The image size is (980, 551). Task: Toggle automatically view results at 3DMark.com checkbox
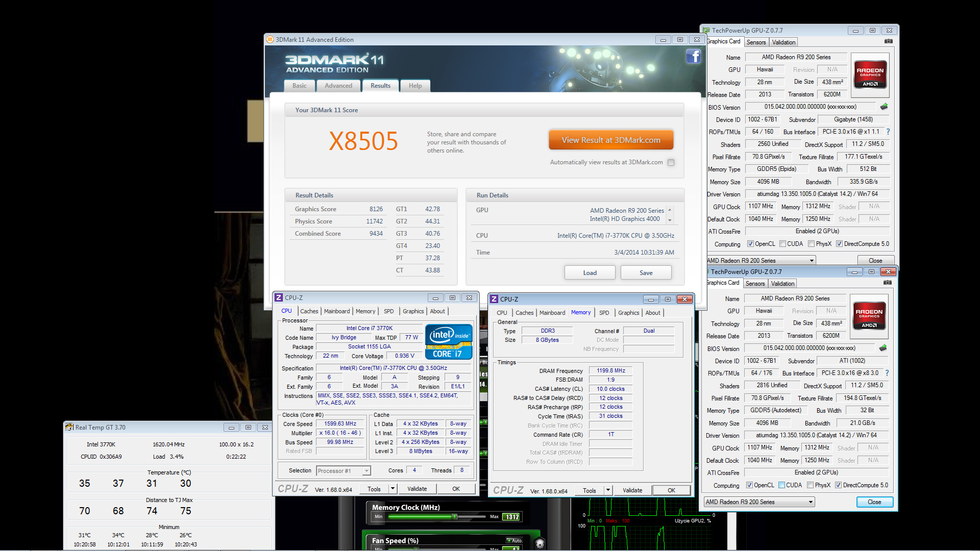tap(671, 162)
